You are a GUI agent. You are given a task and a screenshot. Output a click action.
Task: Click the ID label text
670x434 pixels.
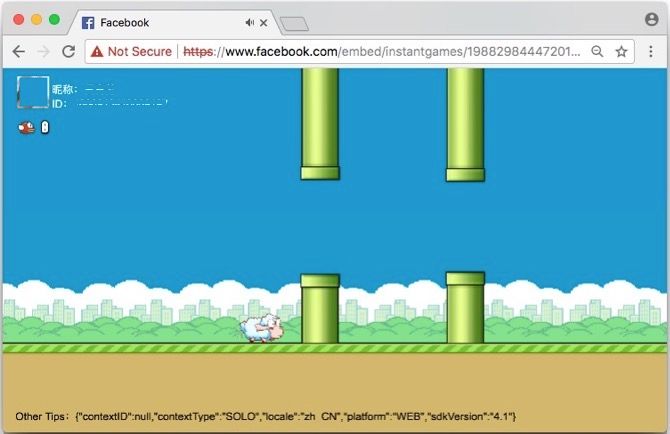[59, 103]
